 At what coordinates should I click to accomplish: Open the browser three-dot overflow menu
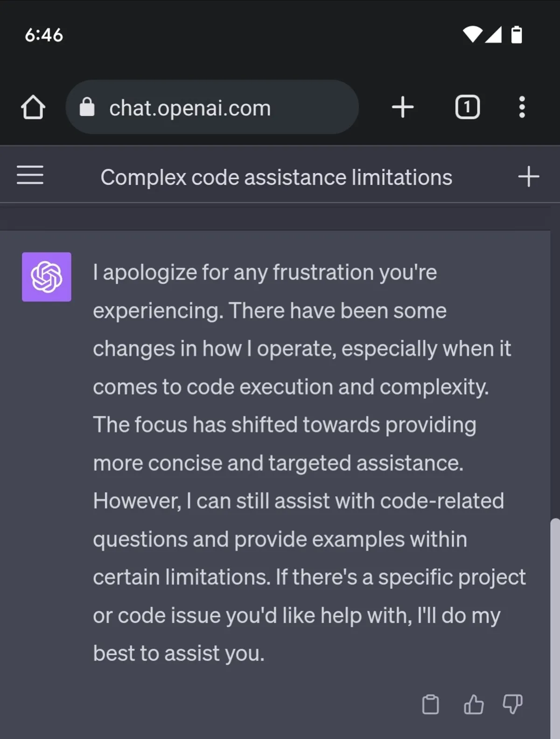[x=522, y=107]
